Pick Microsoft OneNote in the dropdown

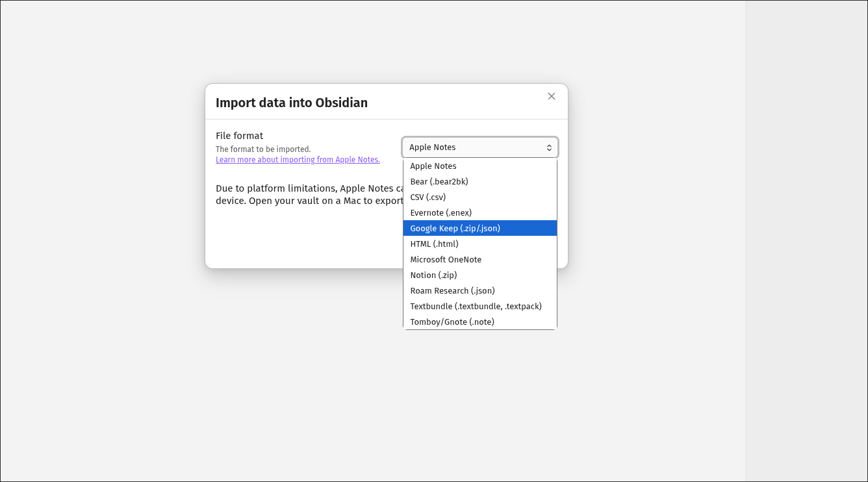tap(480, 260)
